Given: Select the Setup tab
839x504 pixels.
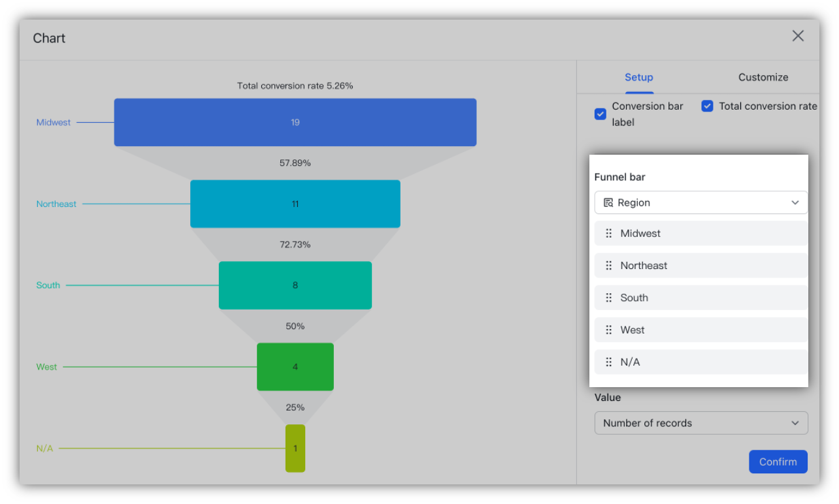Looking at the screenshot, I should click(638, 77).
